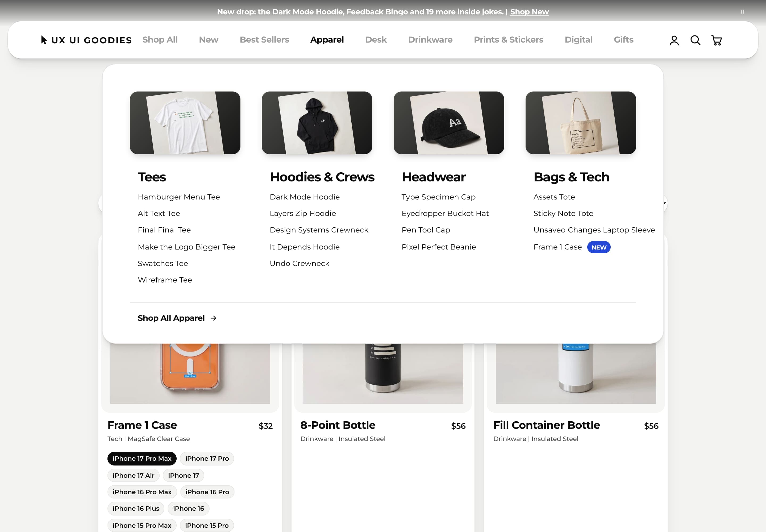
Task: Open Frame 1 Case menu link
Action: 558,247
